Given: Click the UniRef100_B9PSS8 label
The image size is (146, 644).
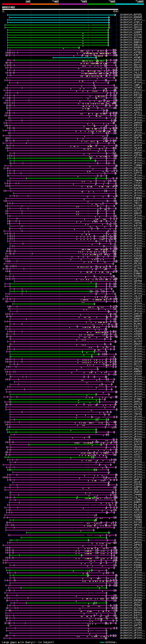Looking at the screenshot, I should click(131, 125).
